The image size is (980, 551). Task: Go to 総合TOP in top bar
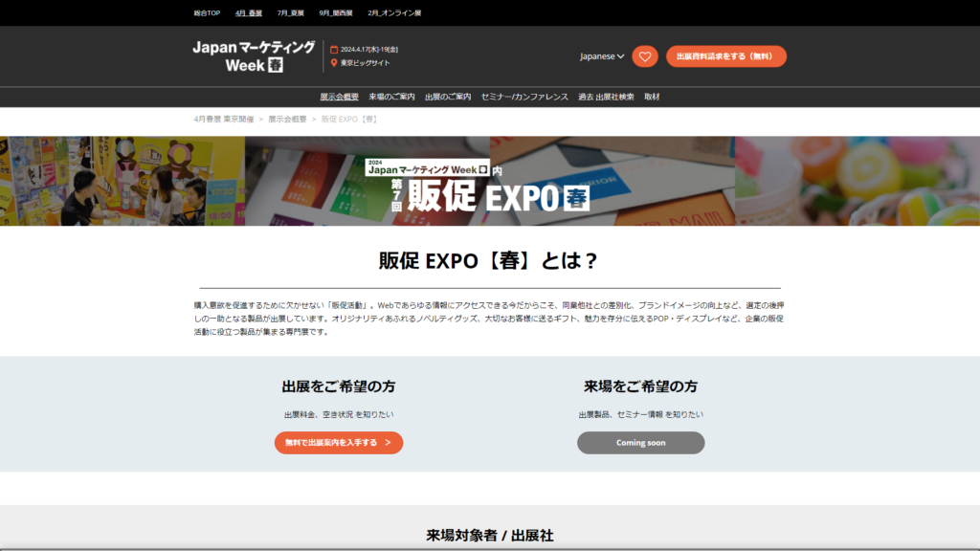[x=207, y=13]
